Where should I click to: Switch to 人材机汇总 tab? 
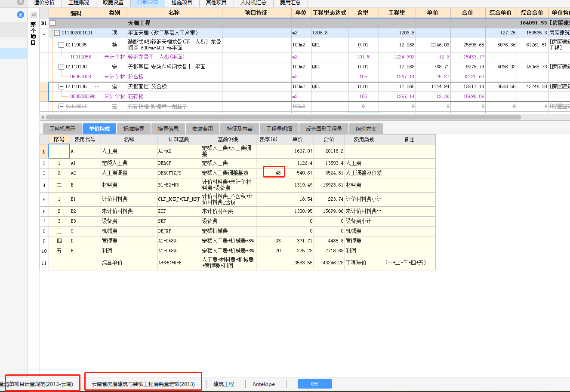[254, 3]
